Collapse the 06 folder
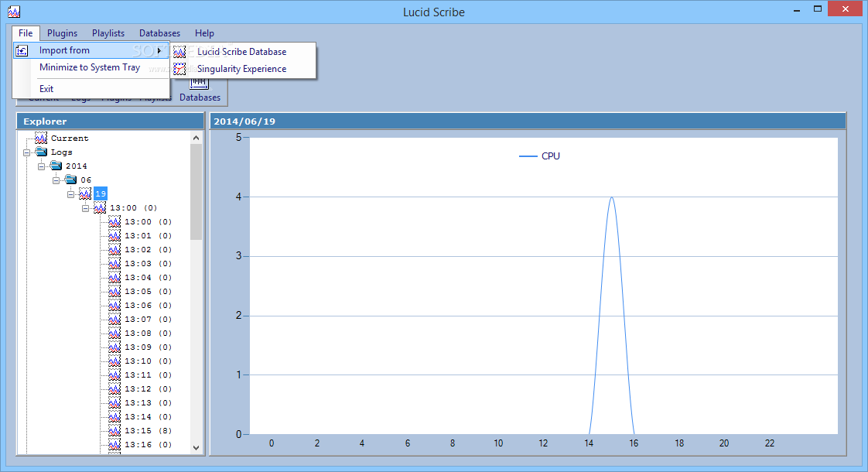The height and width of the screenshot is (472, 868). click(x=56, y=180)
